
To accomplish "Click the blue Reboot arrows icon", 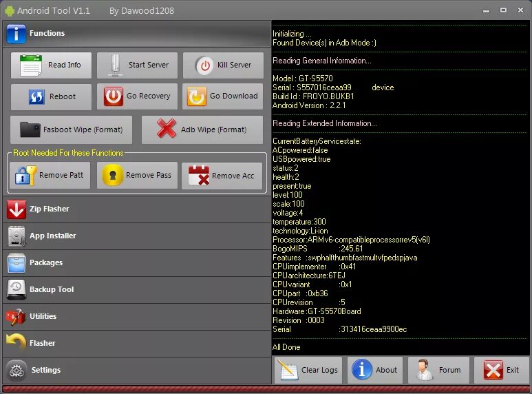I will (36, 96).
